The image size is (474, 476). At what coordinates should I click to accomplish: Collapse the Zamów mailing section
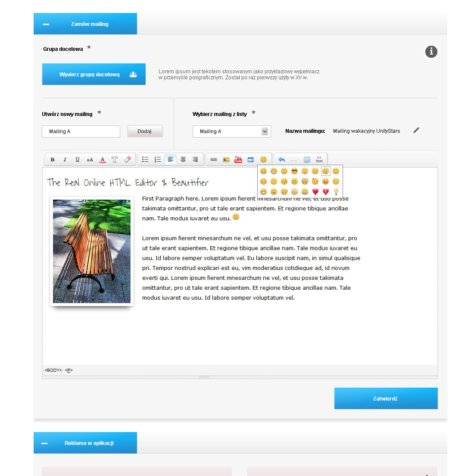[46, 24]
